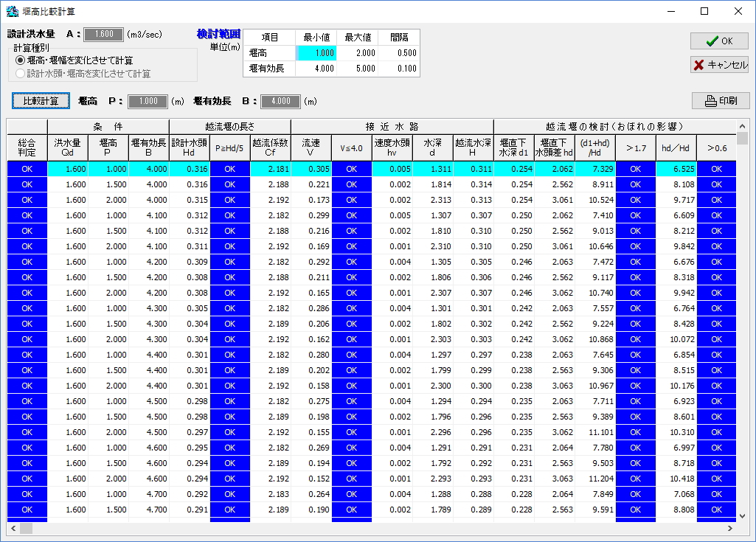Click the 堰有効長 B value field
Screen dimensions: 756x542
tap(280, 101)
